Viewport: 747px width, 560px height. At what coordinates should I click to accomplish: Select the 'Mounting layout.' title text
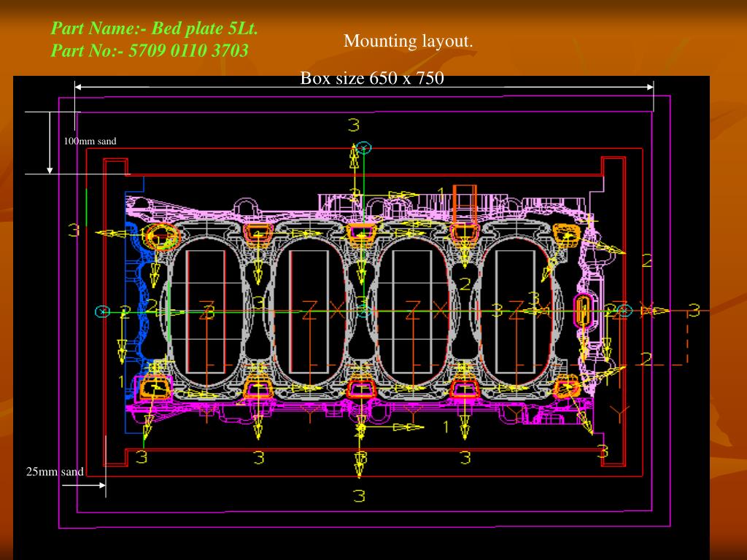[409, 41]
